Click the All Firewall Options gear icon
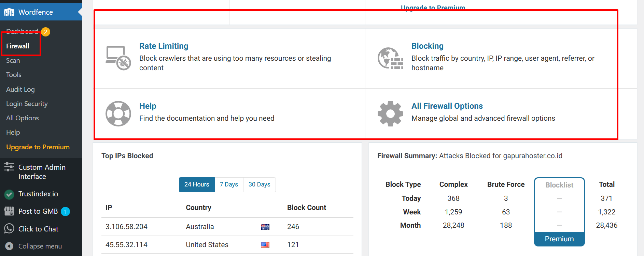The image size is (644, 256). 390,114
